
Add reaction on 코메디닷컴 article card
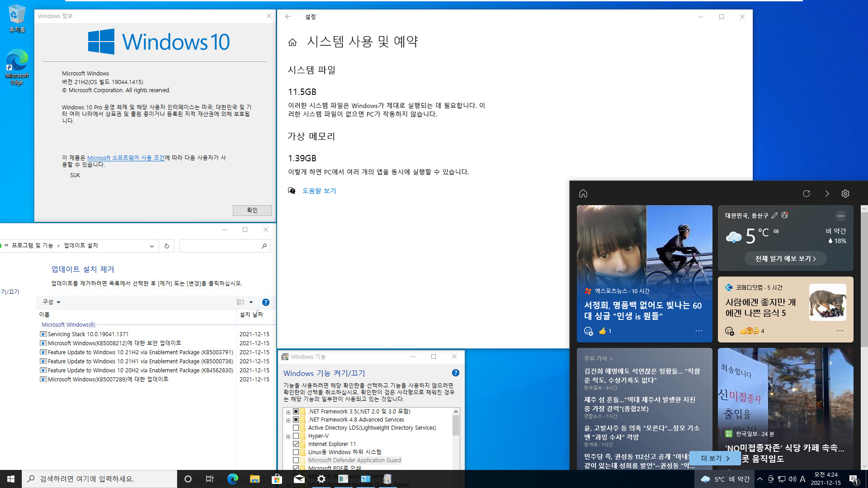click(729, 331)
